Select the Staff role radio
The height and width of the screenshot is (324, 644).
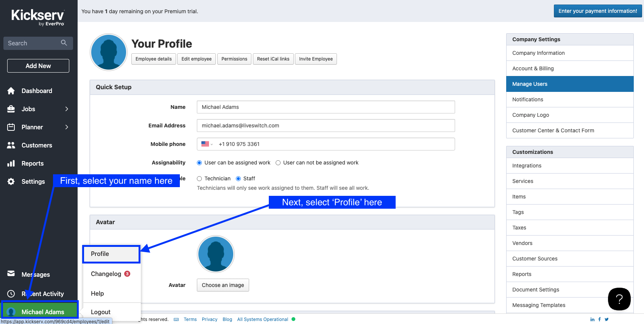click(238, 179)
